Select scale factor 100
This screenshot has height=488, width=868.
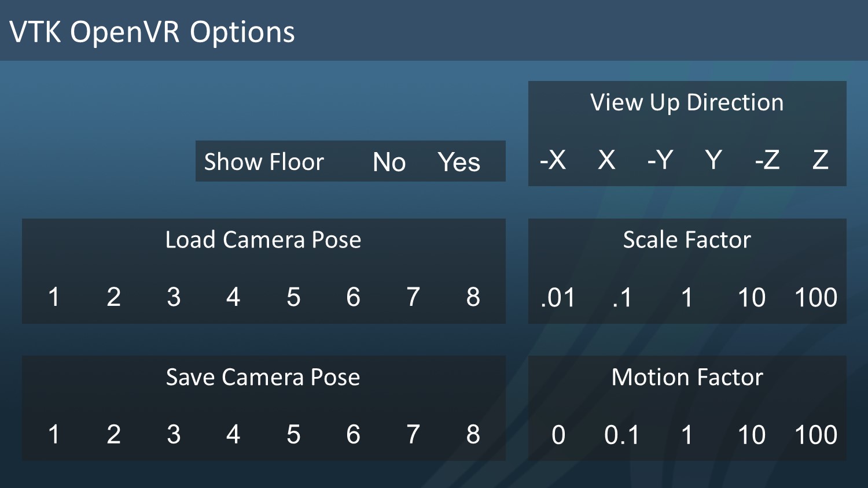pyautogui.click(x=816, y=298)
